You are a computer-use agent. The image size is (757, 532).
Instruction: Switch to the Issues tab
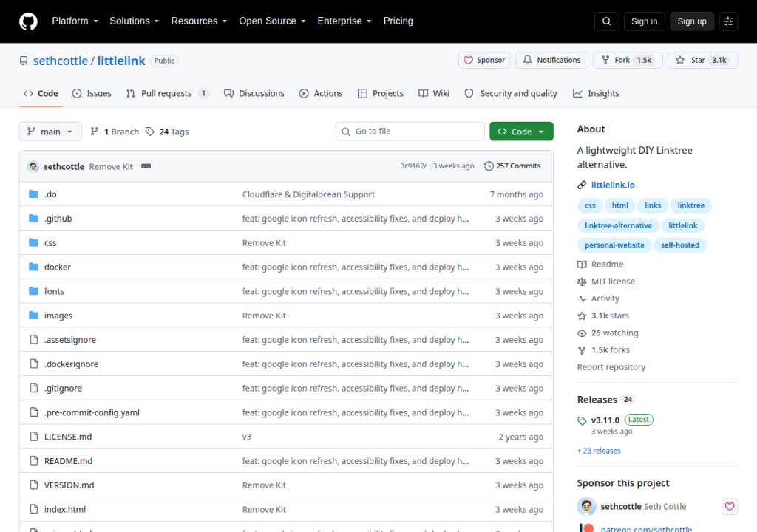[x=92, y=94]
